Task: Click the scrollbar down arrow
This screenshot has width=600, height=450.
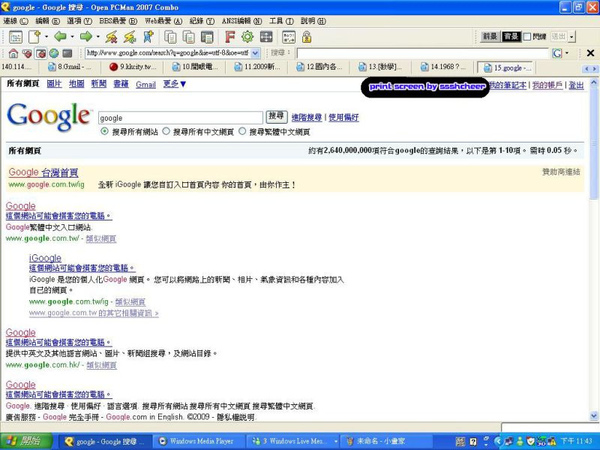Action: (594, 416)
